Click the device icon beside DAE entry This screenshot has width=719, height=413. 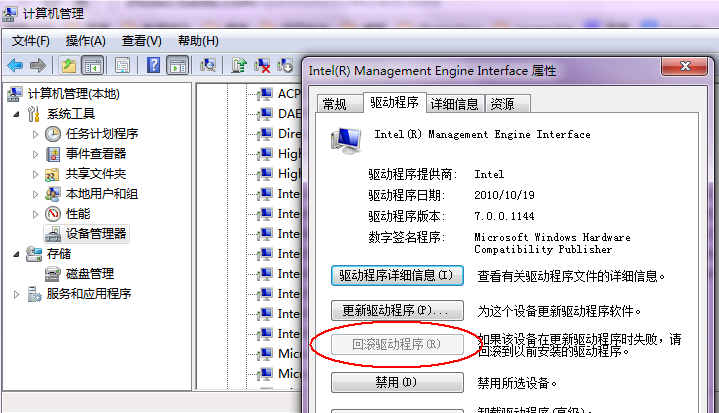(264, 114)
